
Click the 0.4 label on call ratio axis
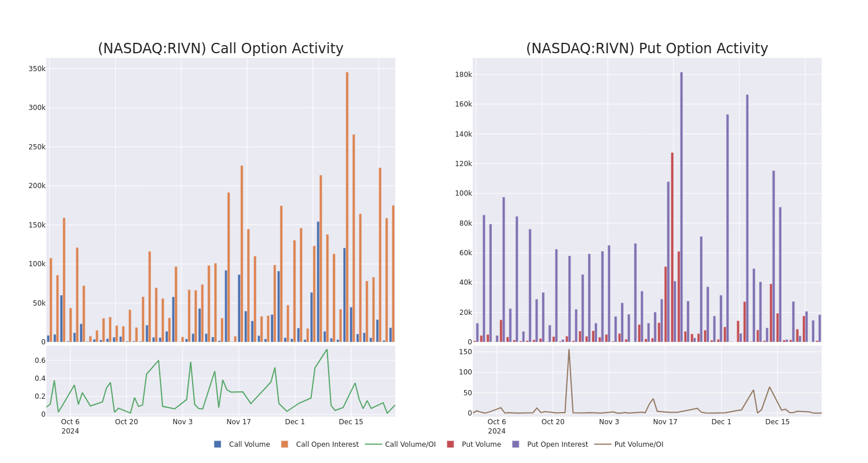40,379
